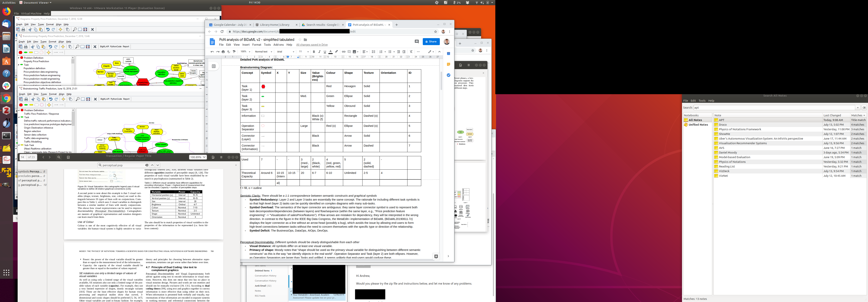This screenshot has width=868, height=302.
Task: Click print icon in Traffic Prediction toolbar
Action: point(26,99)
